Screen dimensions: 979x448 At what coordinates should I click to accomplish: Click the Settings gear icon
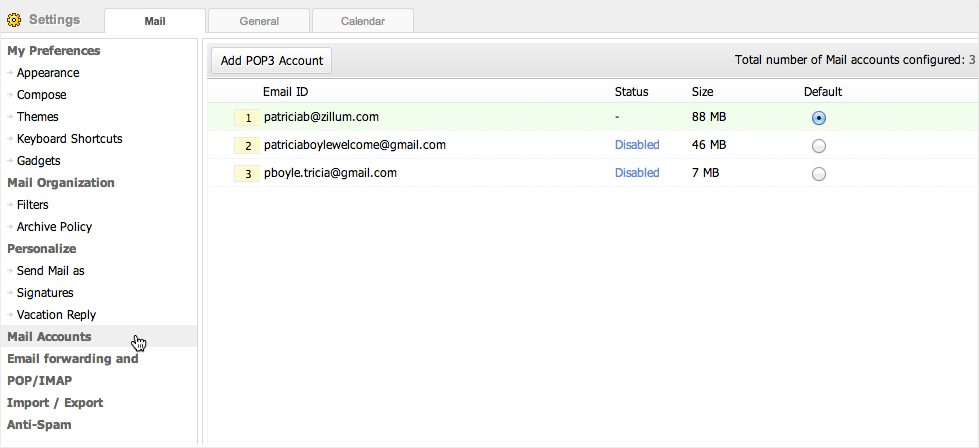pyautogui.click(x=14, y=20)
